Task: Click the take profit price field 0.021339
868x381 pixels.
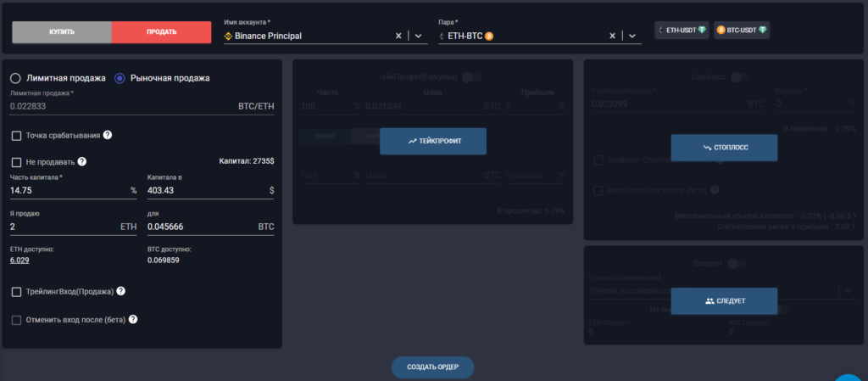Action: 433,106
